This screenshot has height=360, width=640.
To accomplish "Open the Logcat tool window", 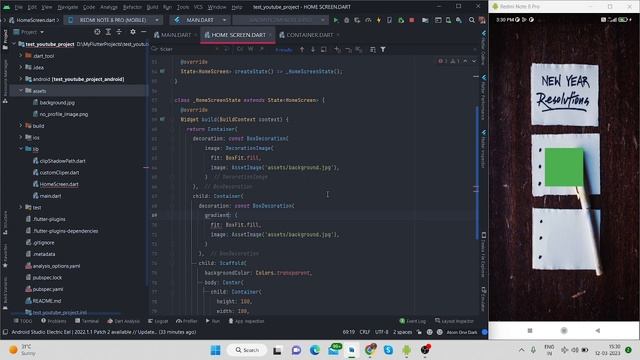I will pos(158,321).
